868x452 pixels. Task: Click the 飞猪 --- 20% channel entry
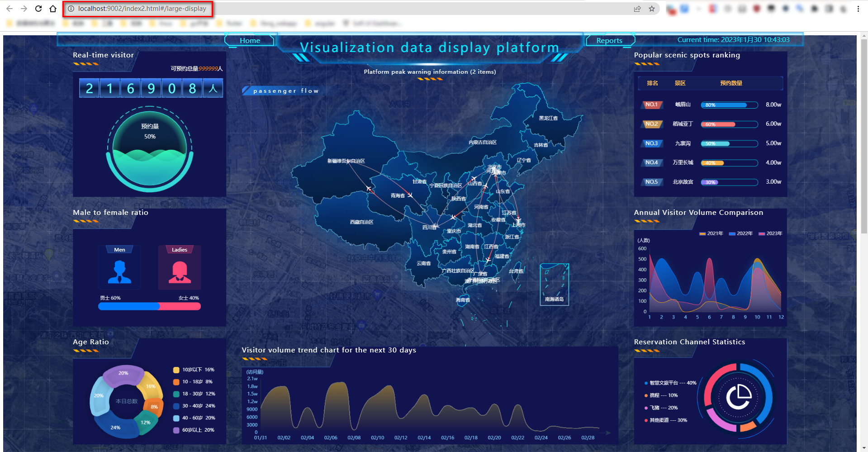coord(661,408)
